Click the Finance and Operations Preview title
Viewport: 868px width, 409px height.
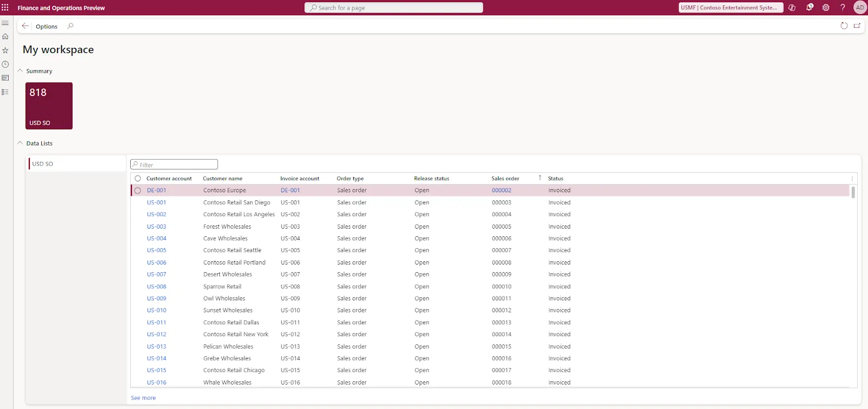point(61,8)
